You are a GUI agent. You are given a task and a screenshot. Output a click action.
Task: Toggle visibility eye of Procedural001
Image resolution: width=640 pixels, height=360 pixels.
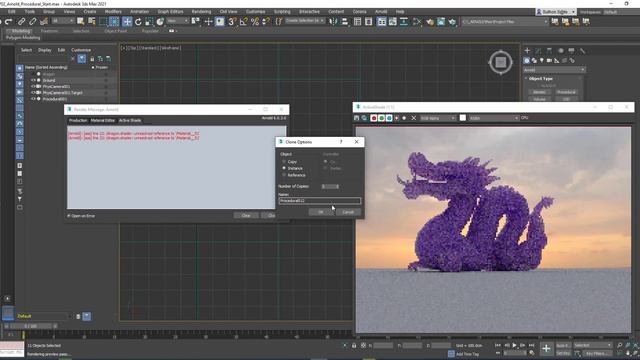[33, 99]
